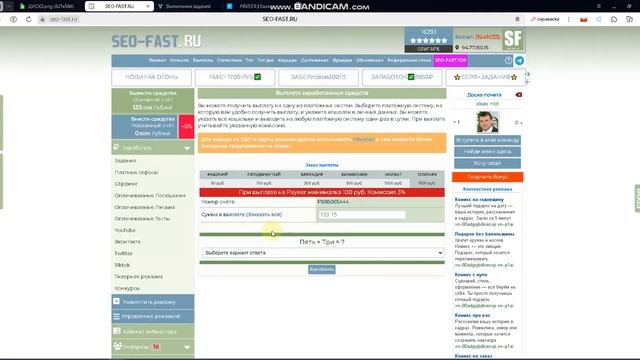
Task: Click the Telegram icon in the site navigation bar
Action: [519, 60]
